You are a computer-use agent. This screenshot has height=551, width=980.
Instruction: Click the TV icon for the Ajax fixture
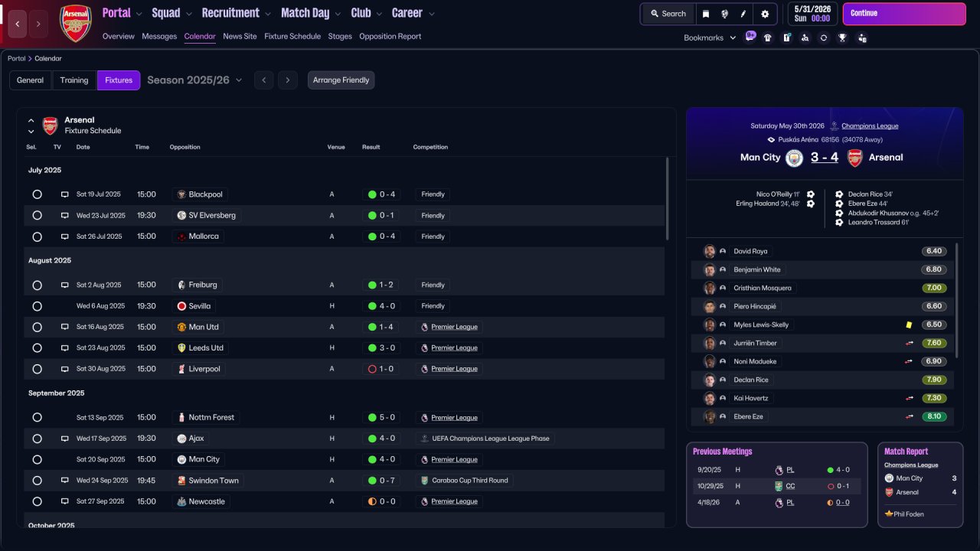point(65,439)
